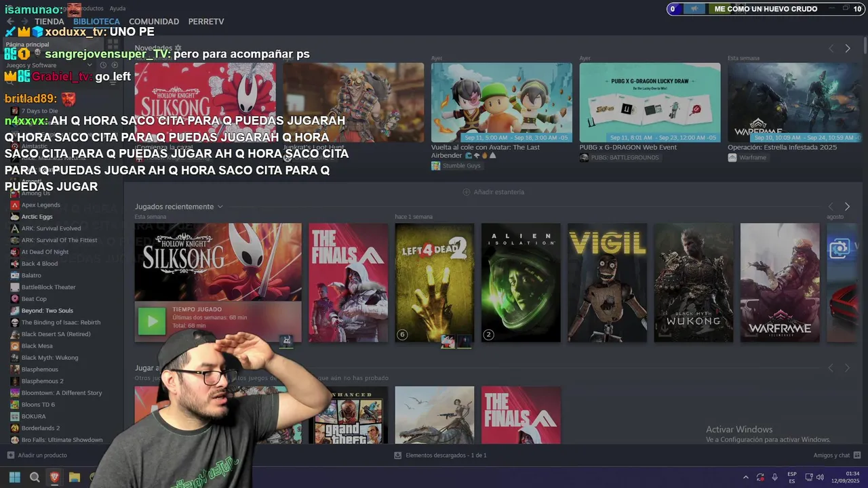
Task: Select BattleBlock Theater in the list
Action: 48,287
